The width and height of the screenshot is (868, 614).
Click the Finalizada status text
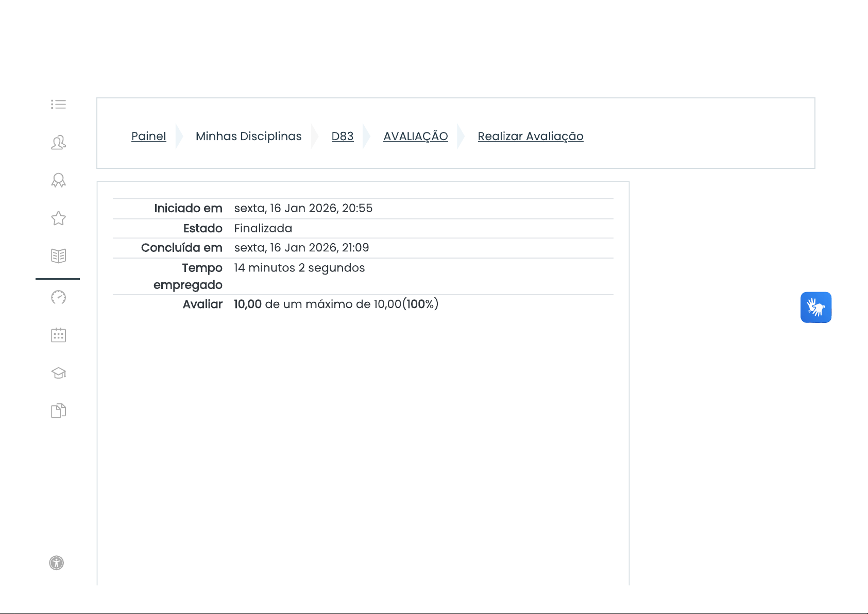point(263,229)
